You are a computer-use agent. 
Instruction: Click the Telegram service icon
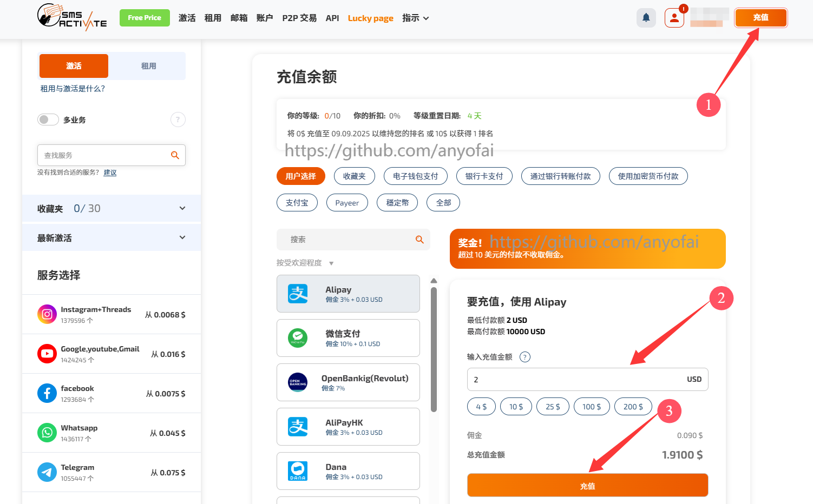(47, 472)
